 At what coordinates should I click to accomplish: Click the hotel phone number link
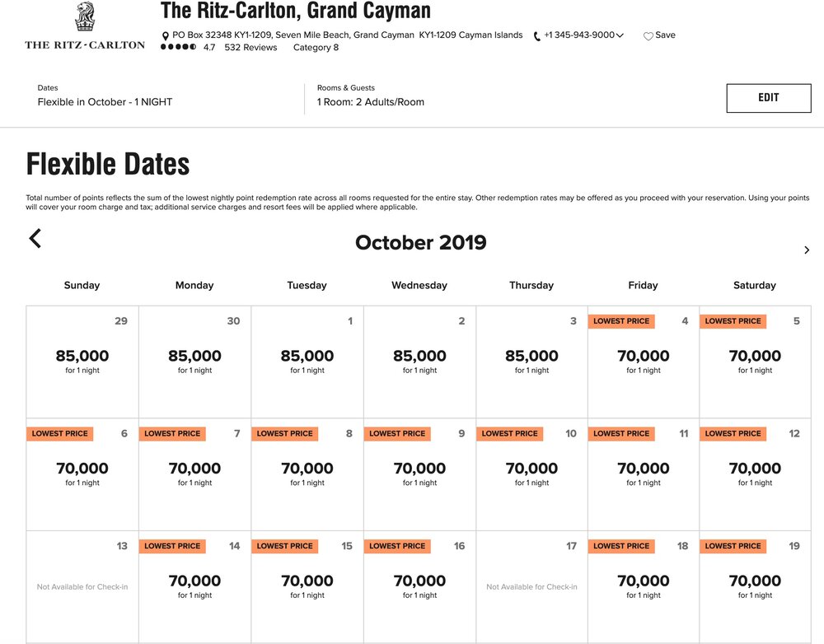[x=579, y=35]
